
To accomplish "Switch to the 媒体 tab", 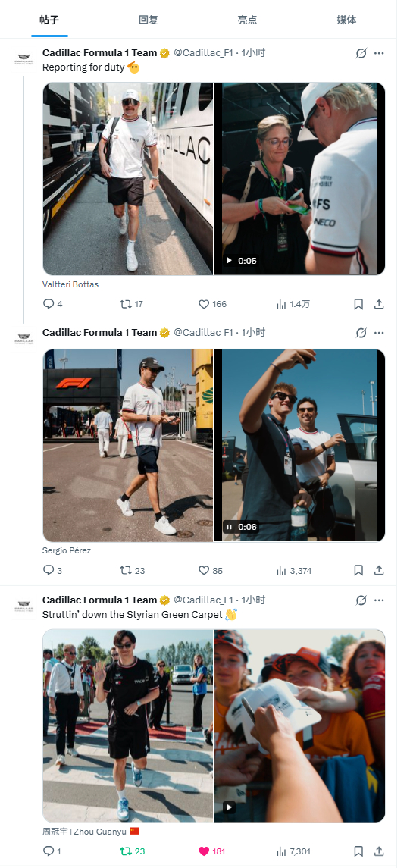I will click(346, 20).
